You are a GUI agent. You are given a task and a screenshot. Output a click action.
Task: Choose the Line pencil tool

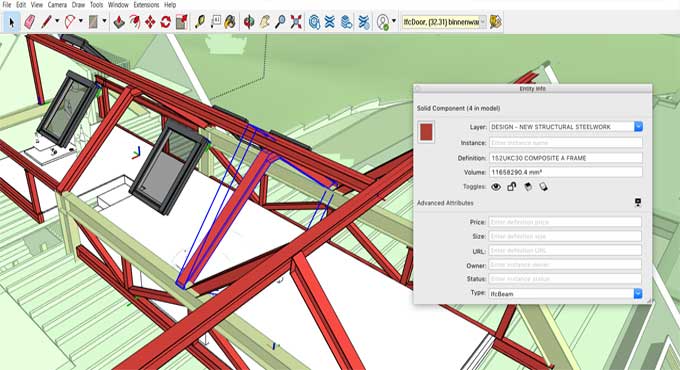point(46,22)
